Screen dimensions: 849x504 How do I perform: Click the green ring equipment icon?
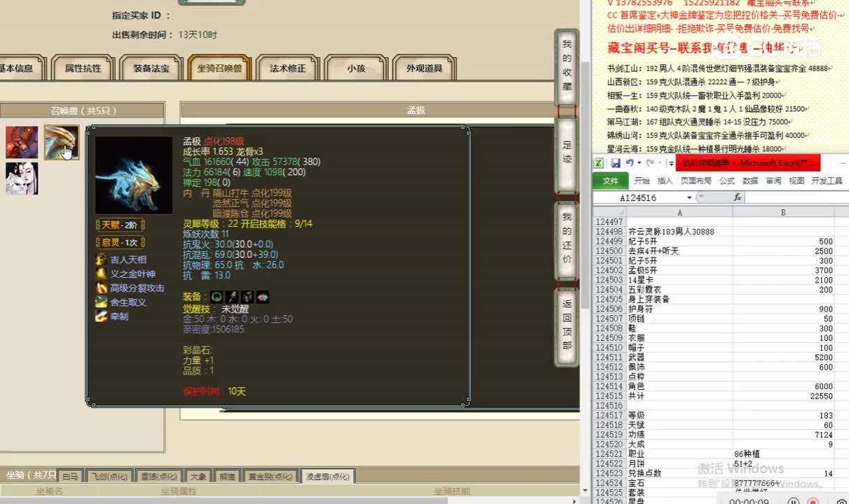point(216,297)
